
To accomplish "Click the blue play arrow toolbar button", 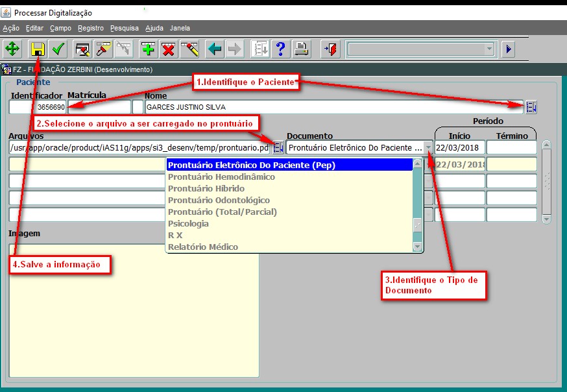I will tap(509, 49).
